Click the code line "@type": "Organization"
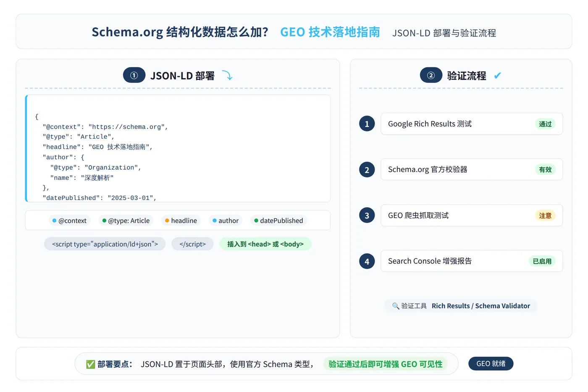 (x=96, y=168)
